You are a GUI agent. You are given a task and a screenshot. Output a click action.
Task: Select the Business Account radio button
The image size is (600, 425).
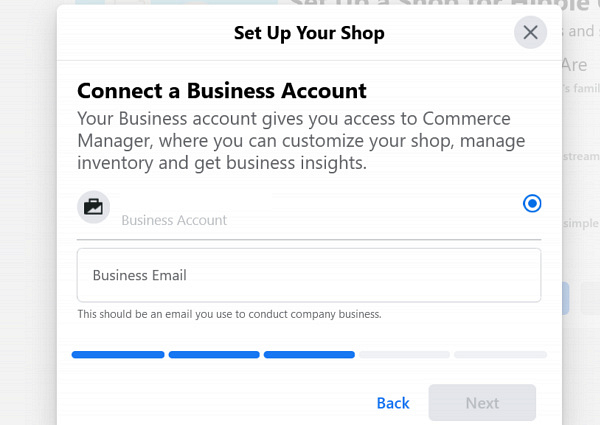(532, 204)
